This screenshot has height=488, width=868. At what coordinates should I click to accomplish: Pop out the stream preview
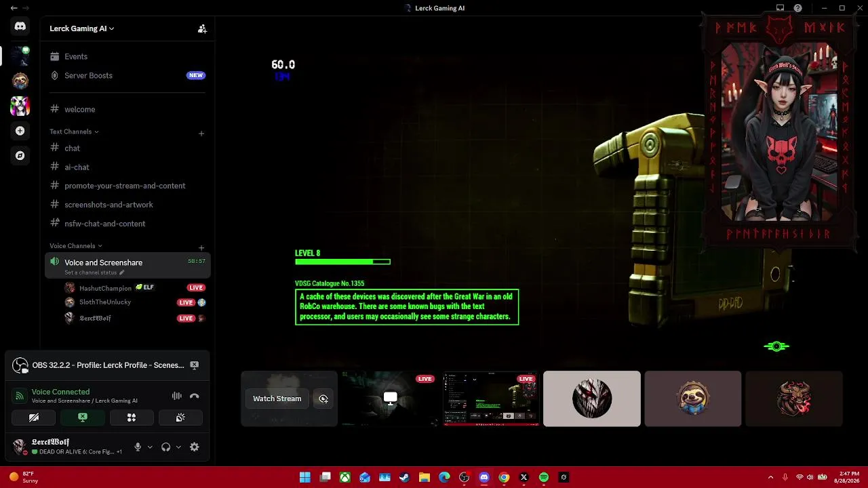pyautogui.click(x=323, y=399)
